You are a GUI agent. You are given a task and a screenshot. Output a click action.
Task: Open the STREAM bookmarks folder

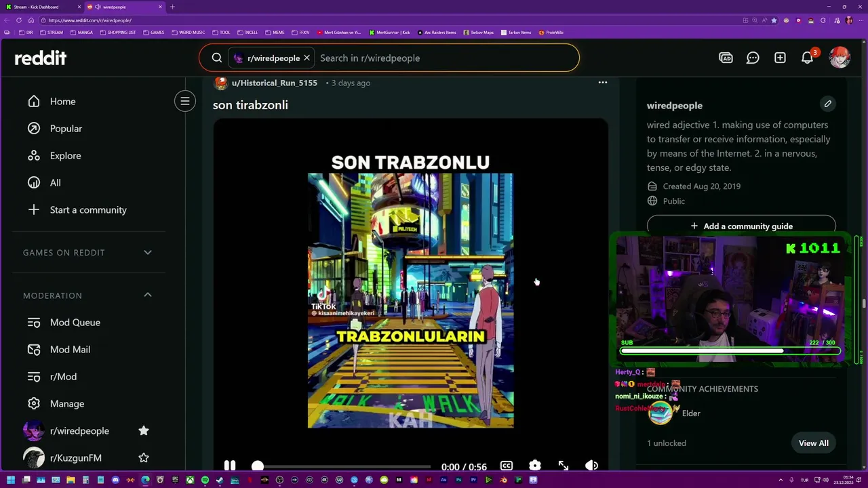[52, 33]
